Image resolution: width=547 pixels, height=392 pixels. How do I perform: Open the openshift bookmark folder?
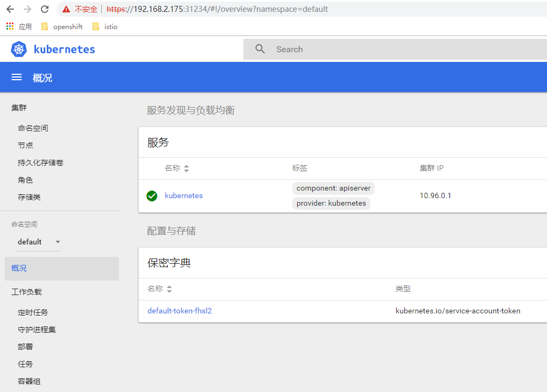tap(62, 26)
